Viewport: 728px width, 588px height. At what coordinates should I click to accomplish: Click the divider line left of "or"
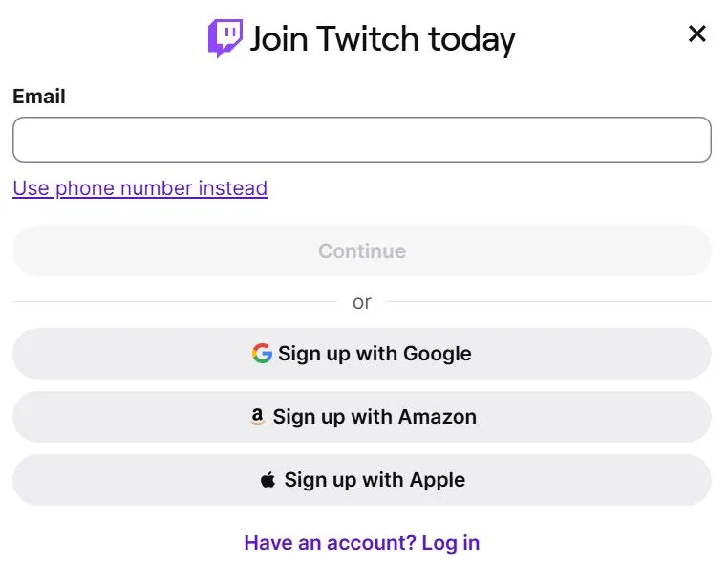(x=176, y=302)
